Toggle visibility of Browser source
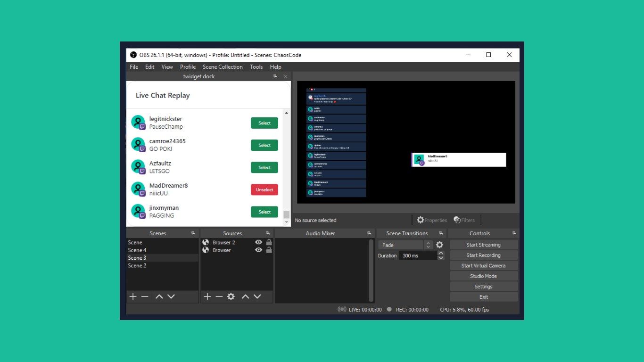The width and height of the screenshot is (644, 362). 258,250
